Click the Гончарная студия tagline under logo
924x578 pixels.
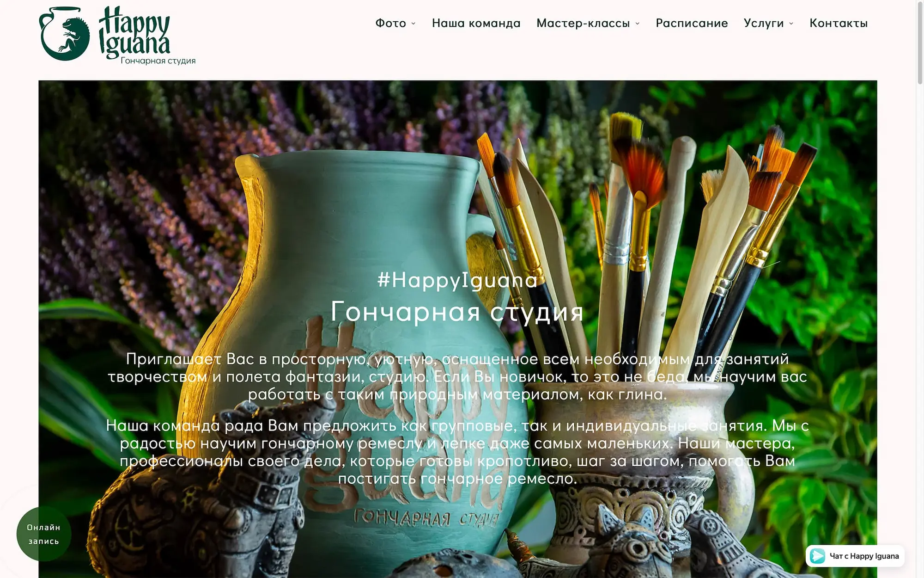coord(158,61)
